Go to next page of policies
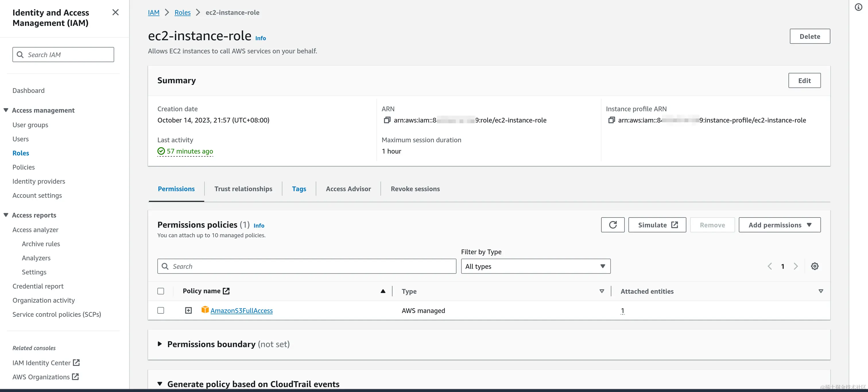Screen dimensions: 868x392 pos(796,266)
